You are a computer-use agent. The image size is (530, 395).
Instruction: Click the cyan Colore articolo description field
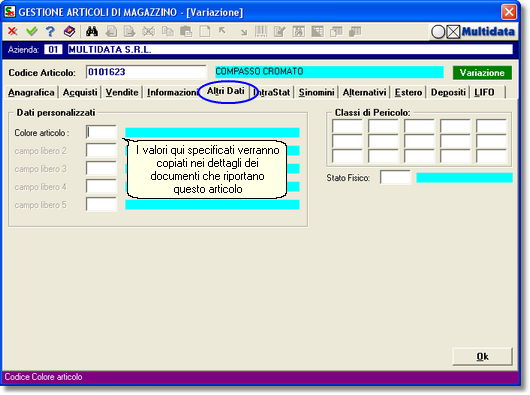click(x=212, y=132)
